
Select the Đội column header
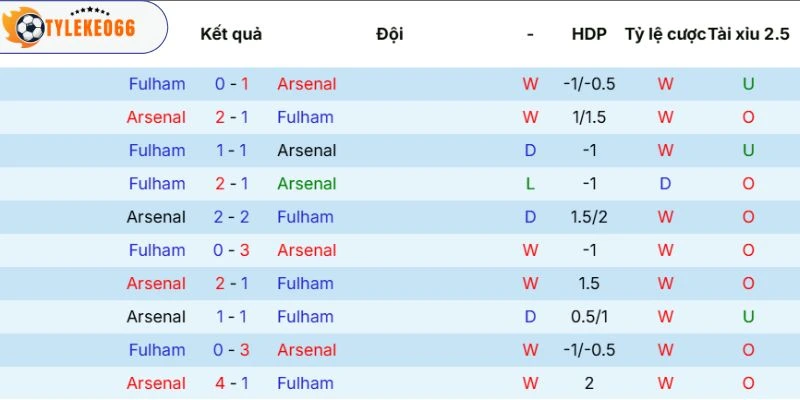coord(390,34)
